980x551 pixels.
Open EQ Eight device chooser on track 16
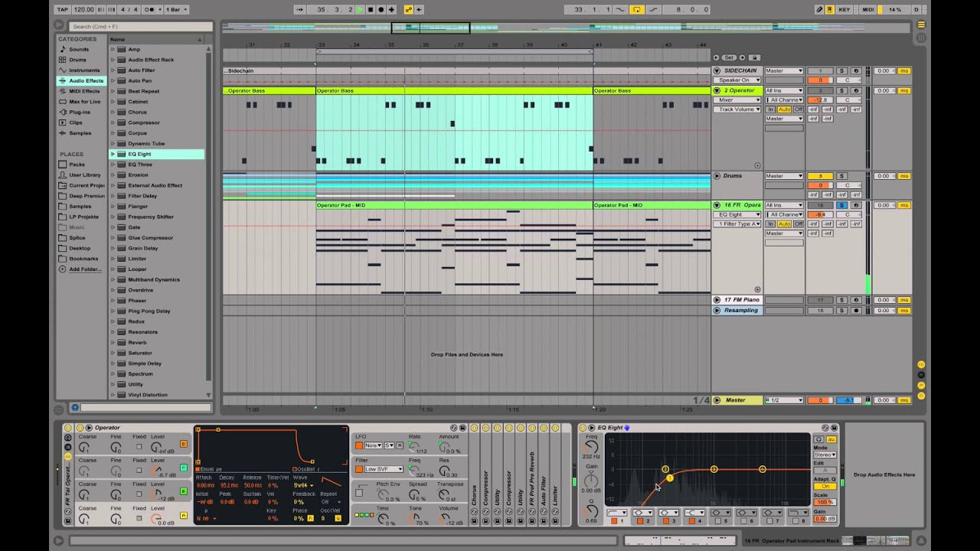coord(738,215)
